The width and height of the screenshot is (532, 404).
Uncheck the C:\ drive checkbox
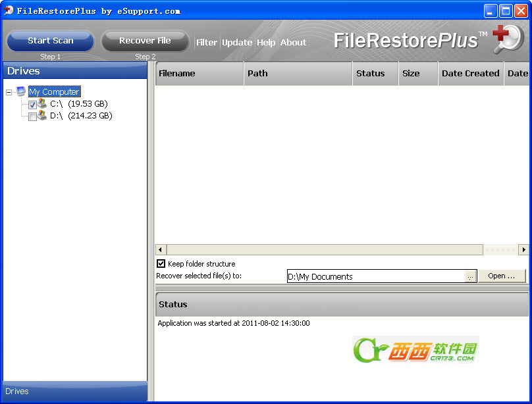coord(32,105)
